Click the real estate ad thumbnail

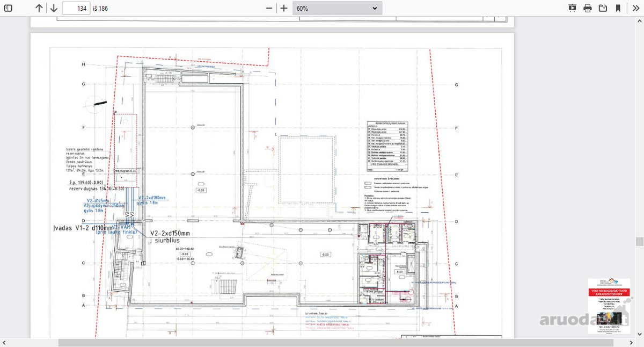click(x=609, y=306)
